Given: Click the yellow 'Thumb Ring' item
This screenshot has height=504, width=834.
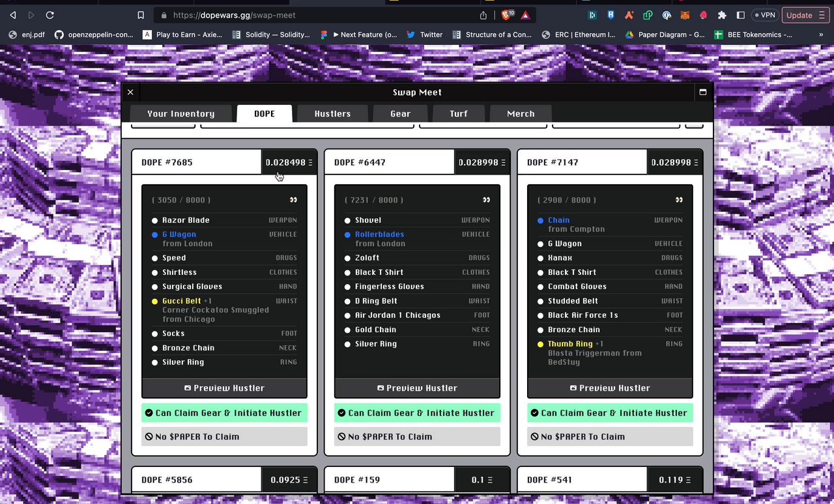Looking at the screenshot, I should point(570,344).
